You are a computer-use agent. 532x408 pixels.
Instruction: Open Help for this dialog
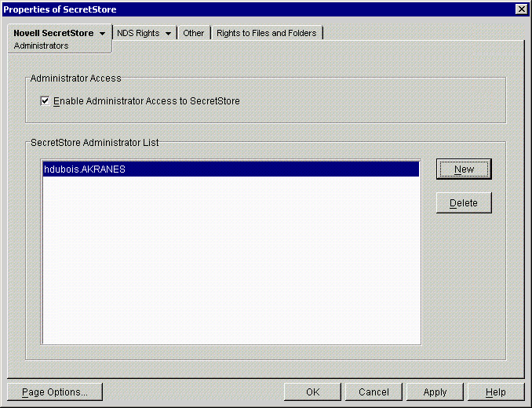pyautogui.click(x=496, y=392)
